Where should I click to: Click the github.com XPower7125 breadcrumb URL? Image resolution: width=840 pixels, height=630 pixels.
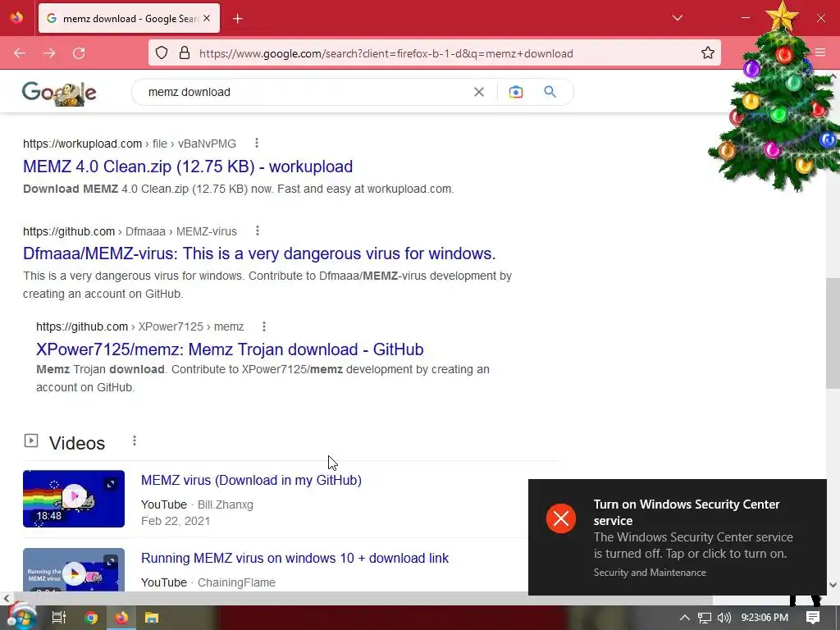[x=139, y=326]
